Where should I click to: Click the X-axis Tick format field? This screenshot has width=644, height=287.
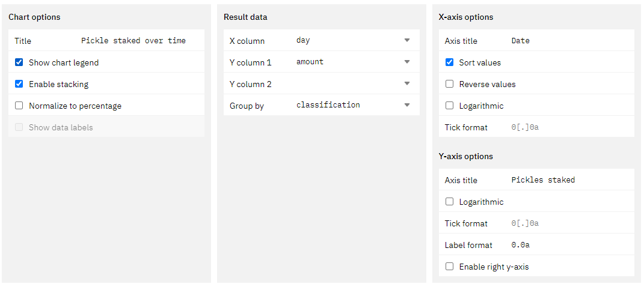click(x=569, y=127)
